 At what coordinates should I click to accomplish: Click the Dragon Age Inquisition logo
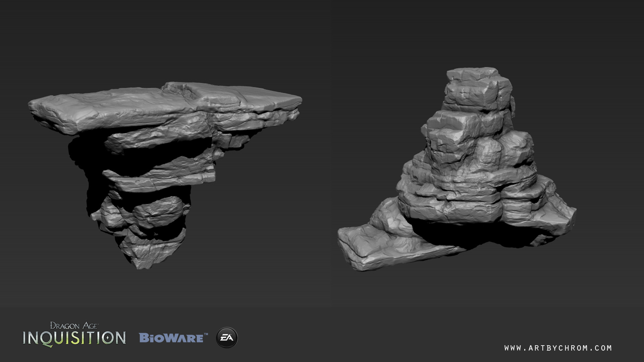pyautogui.click(x=74, y=334)
